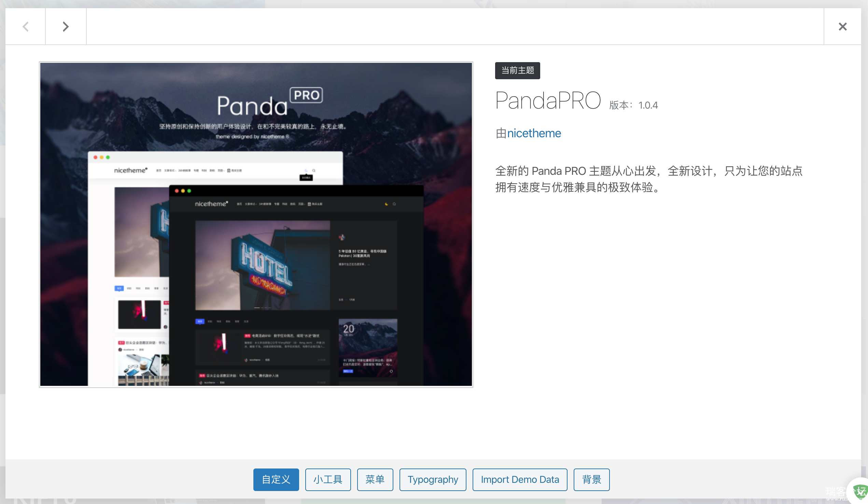
Task: Click the Import Demo Data button
Action: [519, 479]
